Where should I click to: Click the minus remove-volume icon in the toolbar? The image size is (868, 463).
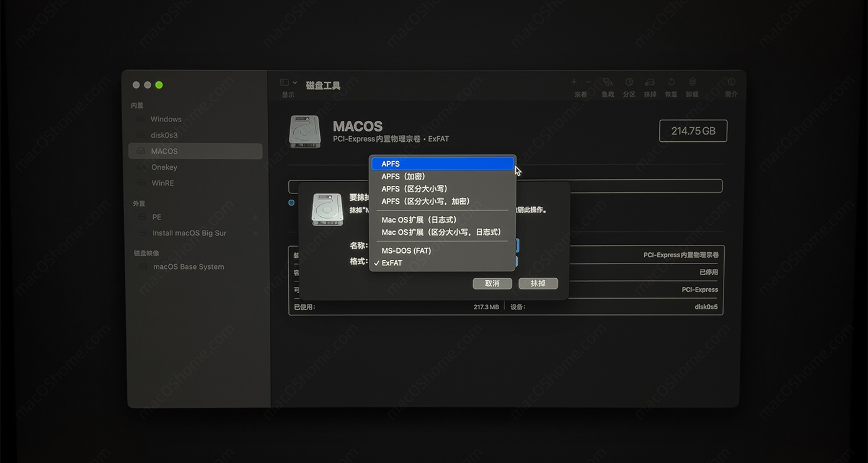[588, 82]
